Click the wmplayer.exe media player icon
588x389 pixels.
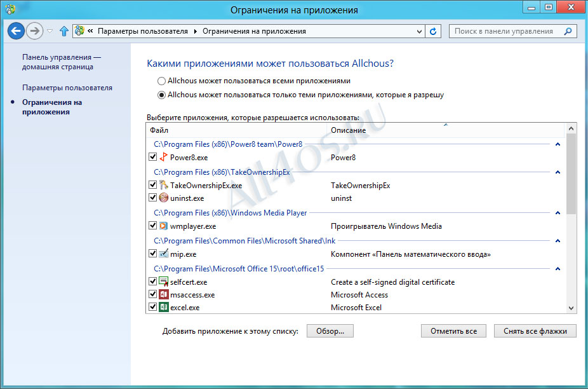click(x=163, y=226)
